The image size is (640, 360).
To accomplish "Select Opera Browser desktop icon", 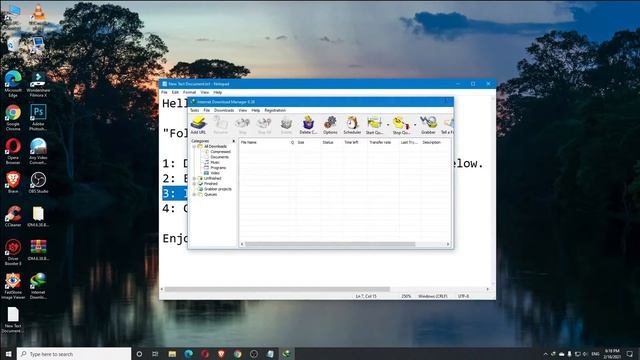I will coord(13,151).
